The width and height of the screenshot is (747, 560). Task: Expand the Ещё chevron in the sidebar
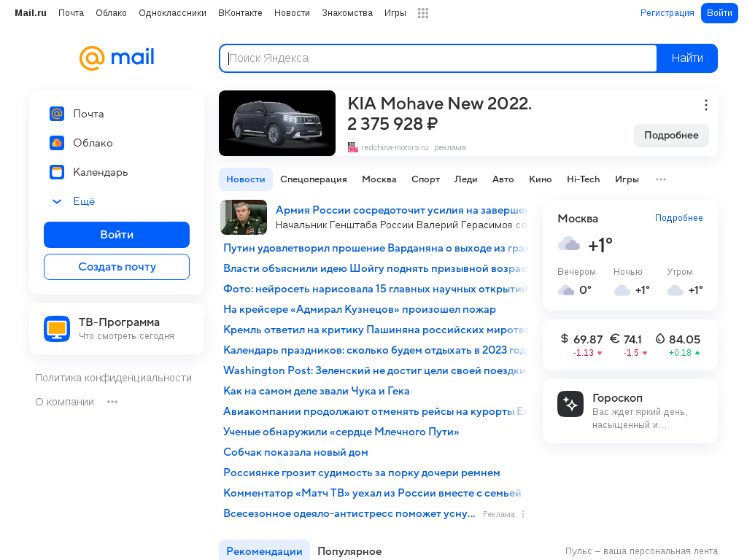pyautogui.click(x=57, y=201)
